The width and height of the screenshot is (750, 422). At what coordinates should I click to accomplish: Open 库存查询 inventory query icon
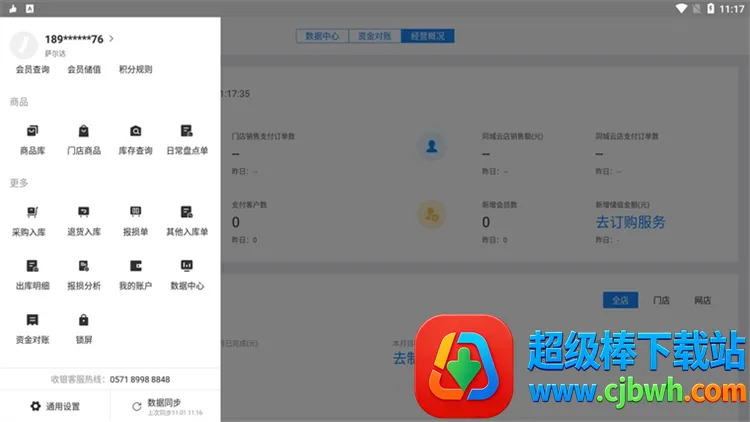point(135,131)
